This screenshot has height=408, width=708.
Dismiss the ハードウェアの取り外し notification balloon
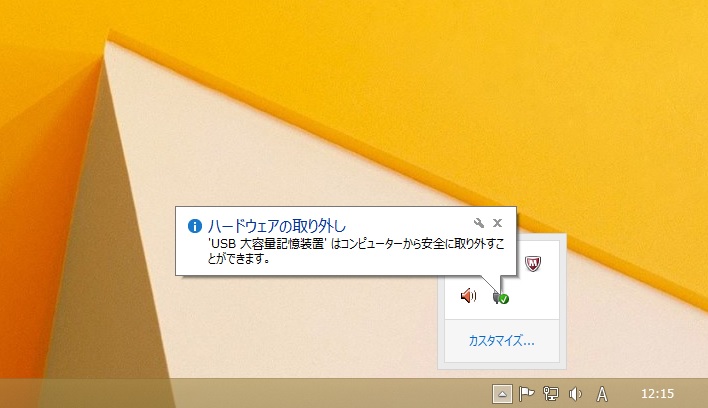(x=497, y=222)
